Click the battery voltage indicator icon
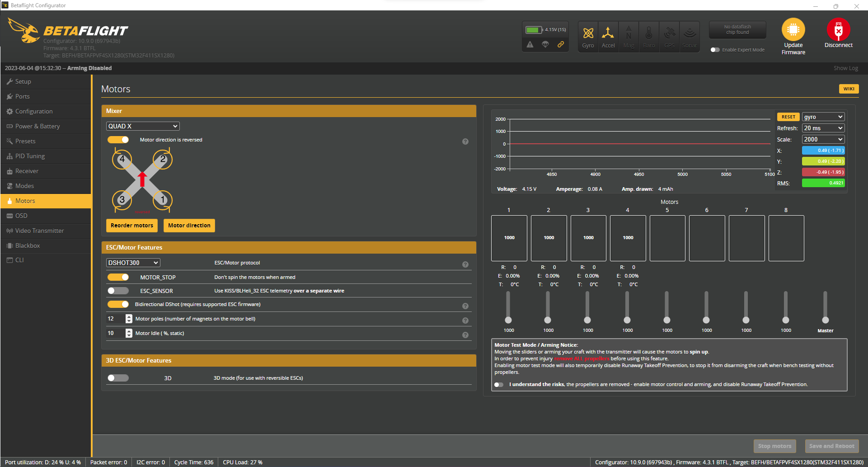 [x=534, y=30]
